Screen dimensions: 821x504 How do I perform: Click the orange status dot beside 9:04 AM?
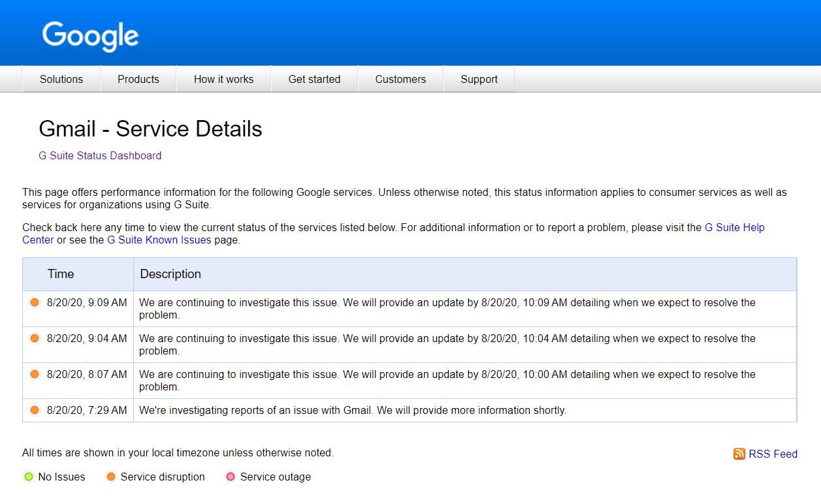(34, 338)
